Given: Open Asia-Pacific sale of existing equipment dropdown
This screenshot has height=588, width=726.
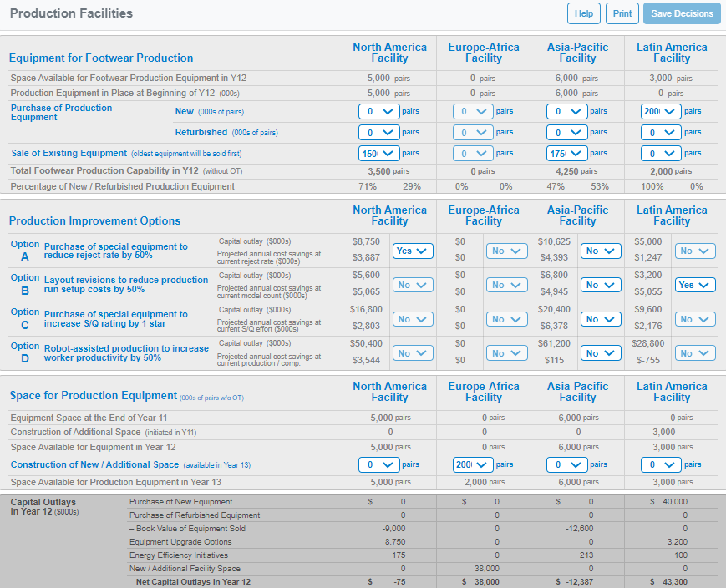Looking at the screenshot, I should point(567,153).
